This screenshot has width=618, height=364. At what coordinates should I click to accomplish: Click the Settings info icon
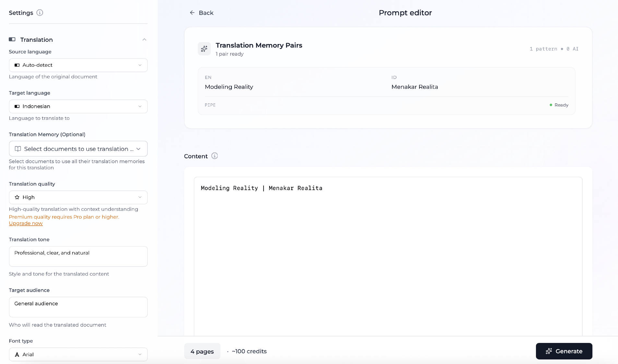tap(40, 13)
